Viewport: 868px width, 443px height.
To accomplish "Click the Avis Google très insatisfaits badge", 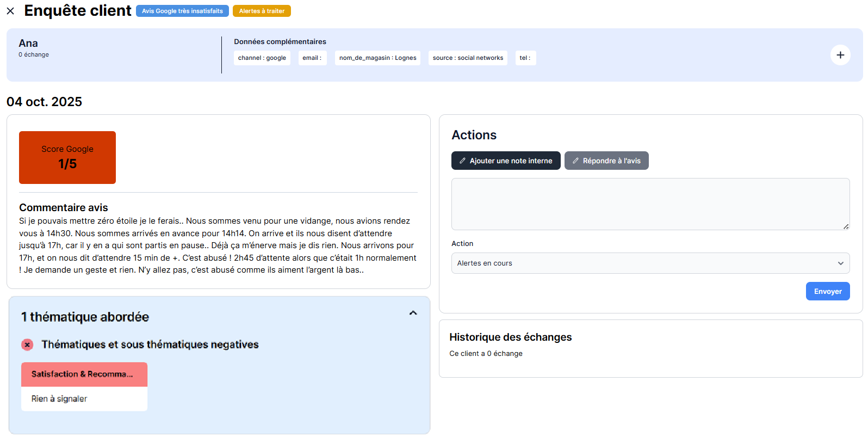I will click(x=182, y=11).
